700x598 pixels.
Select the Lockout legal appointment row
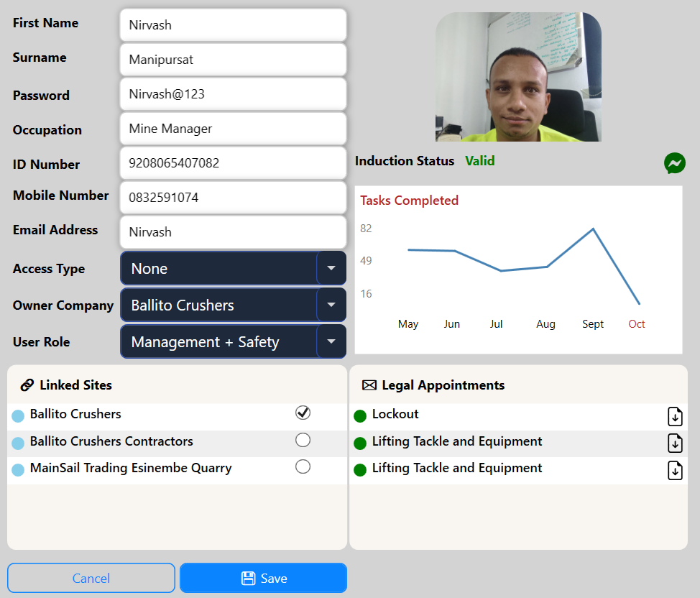coord(518,416)
